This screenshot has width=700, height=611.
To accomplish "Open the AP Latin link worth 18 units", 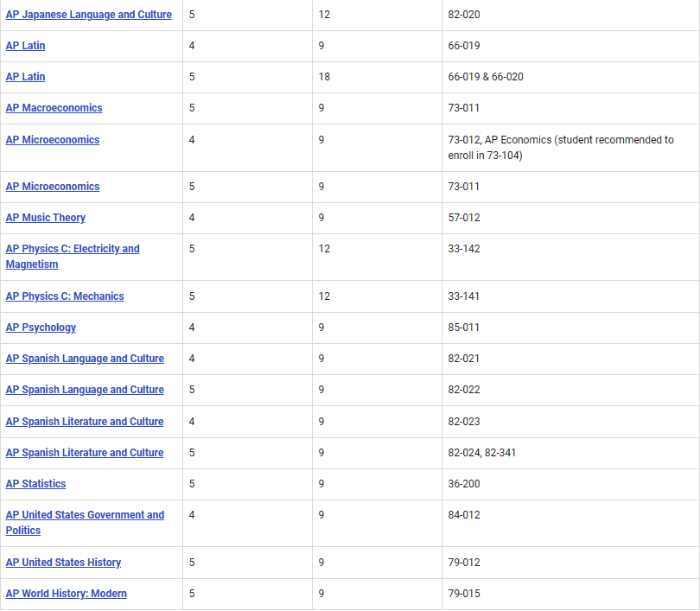I will (25, 77).
